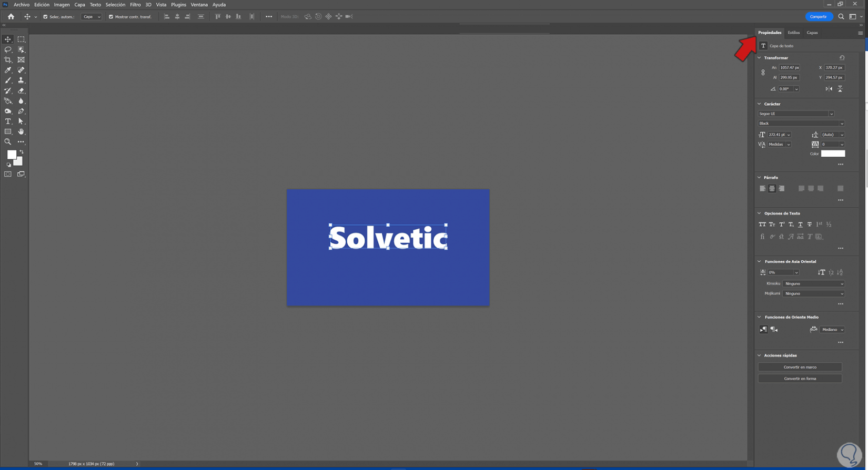
Task: Click 'Convertir en marco' button
Action: pos(800,367)
